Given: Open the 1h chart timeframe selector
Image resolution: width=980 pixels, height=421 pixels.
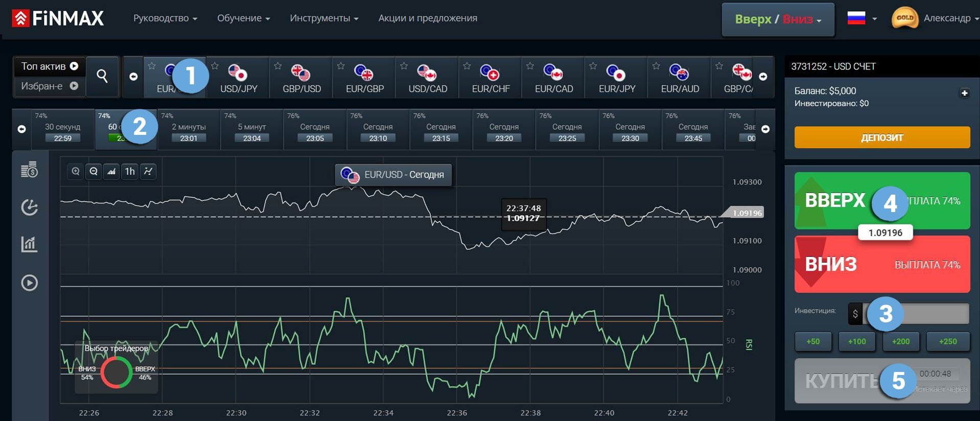Looking at the screenshot, I should pyautogui.click(x=130, y=172).
